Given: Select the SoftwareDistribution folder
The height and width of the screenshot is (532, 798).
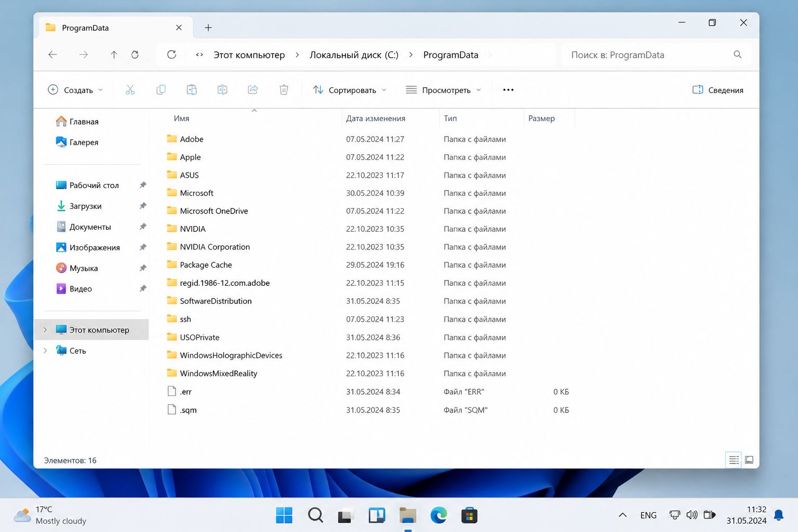Looking at the screenshot, I should (x=216, y=301).
